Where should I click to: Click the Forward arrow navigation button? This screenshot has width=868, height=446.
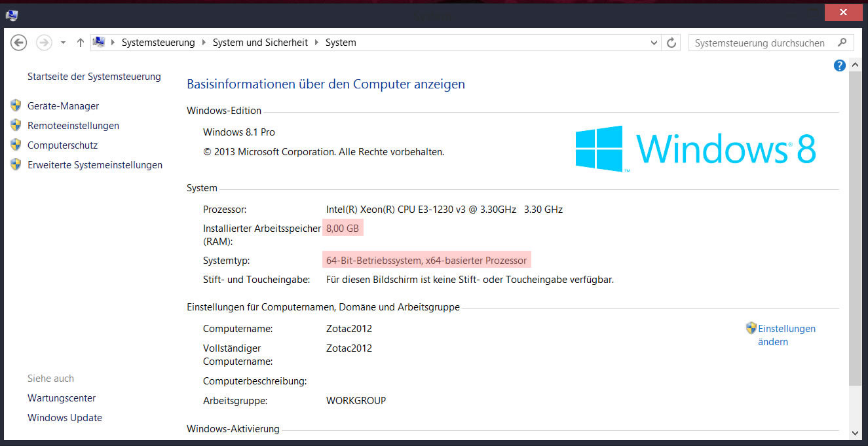[44, 43]
